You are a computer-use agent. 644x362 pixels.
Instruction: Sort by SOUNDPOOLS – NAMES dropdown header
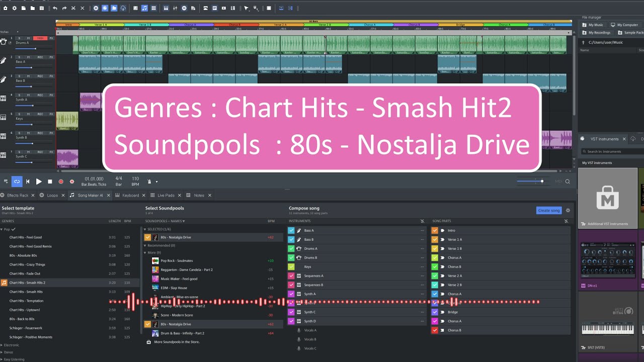(165, 221)
